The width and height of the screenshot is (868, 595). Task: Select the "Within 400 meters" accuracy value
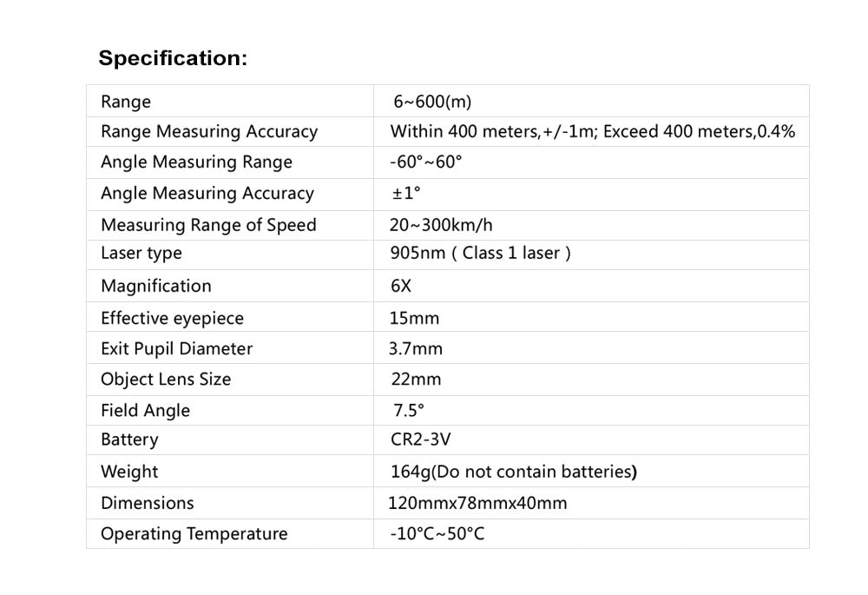click(592, 132)
